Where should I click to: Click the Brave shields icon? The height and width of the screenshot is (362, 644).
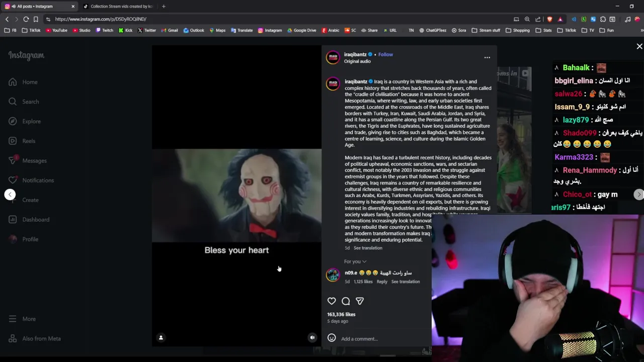pos(549,19)
